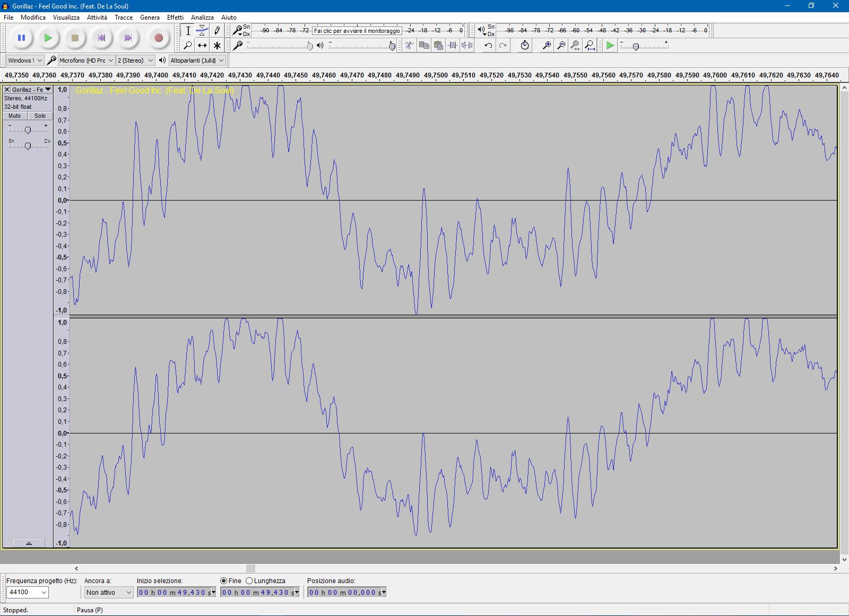Click the Trim audio icon
This screenshot has height=616, width=849.
pos(452,46)
